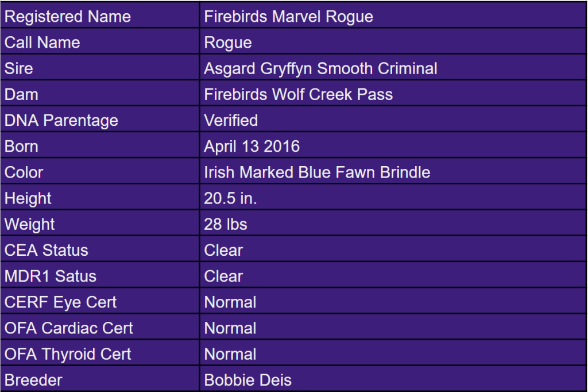Click the birth date 'April 13 2016'
588x392 pixels.
coord(252,147)
